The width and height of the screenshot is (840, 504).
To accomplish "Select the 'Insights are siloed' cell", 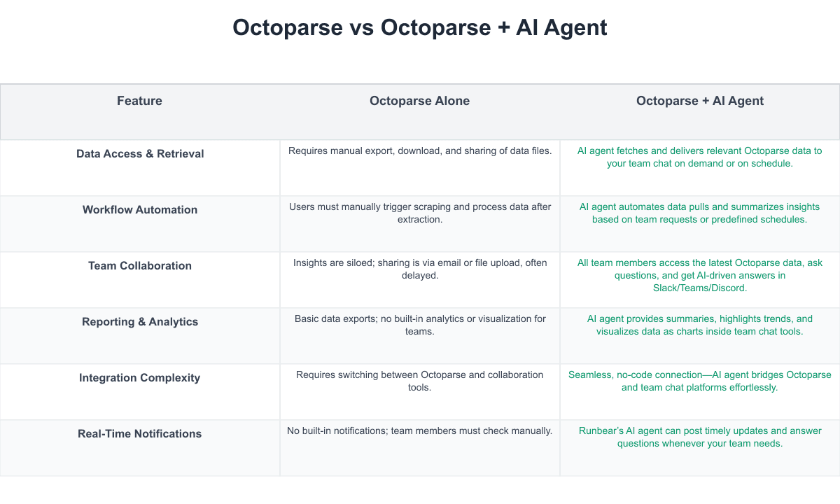I will click(x=420, y=269).
